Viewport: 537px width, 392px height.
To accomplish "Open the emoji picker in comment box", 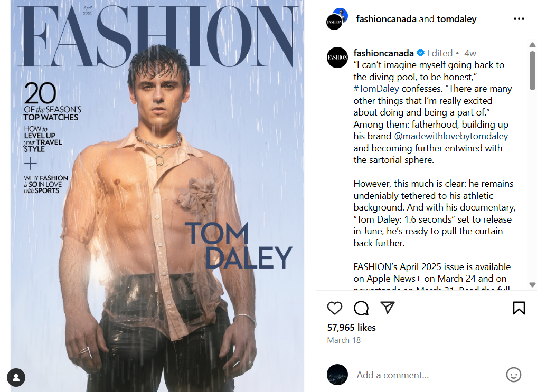I will (x=513, y=375).
